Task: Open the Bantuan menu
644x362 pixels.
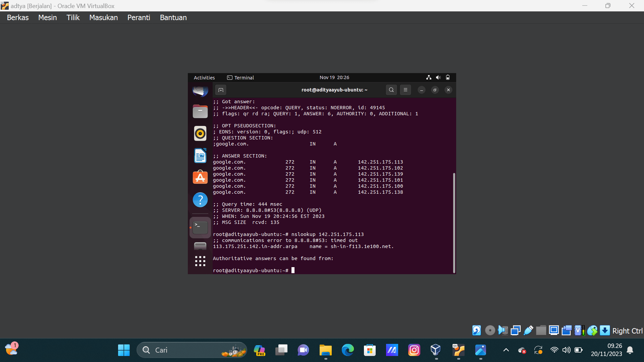Action: point(173,17)
